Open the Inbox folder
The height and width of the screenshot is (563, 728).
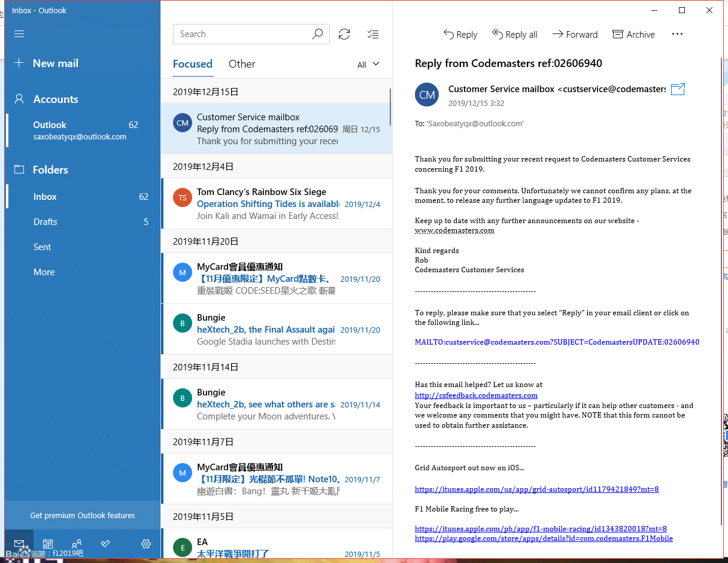coord(83,196)
